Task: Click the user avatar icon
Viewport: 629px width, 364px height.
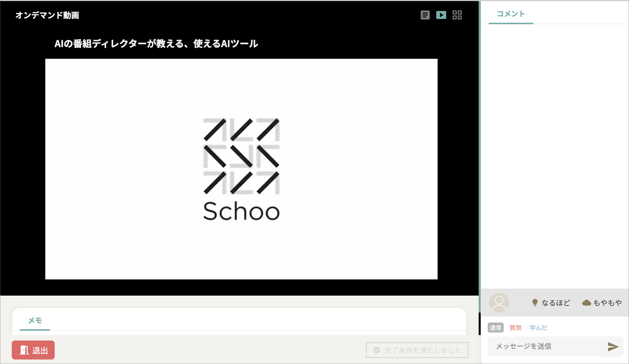Action: click(x=499, y=303)
